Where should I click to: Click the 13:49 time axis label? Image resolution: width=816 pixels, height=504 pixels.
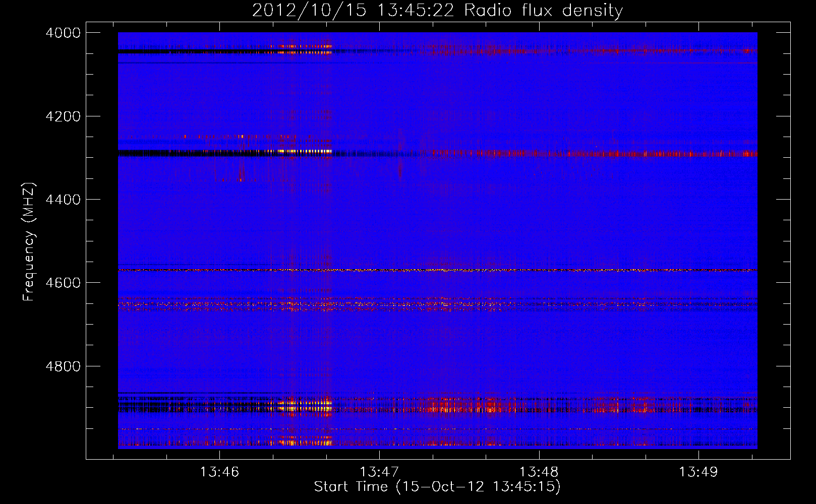coord(698,472)
